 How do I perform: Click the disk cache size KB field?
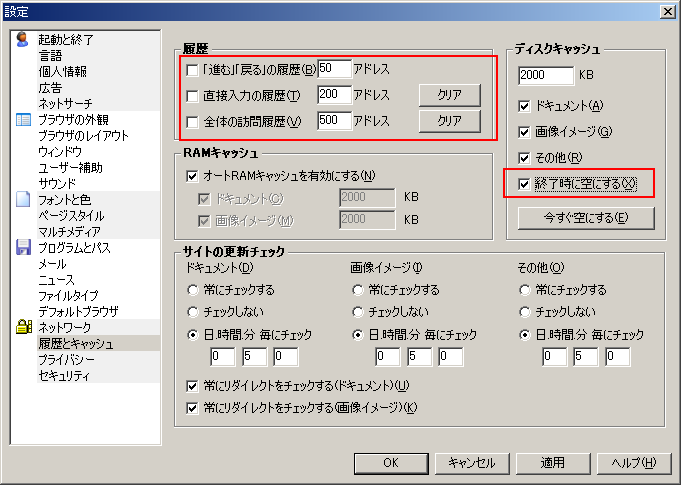545,76
